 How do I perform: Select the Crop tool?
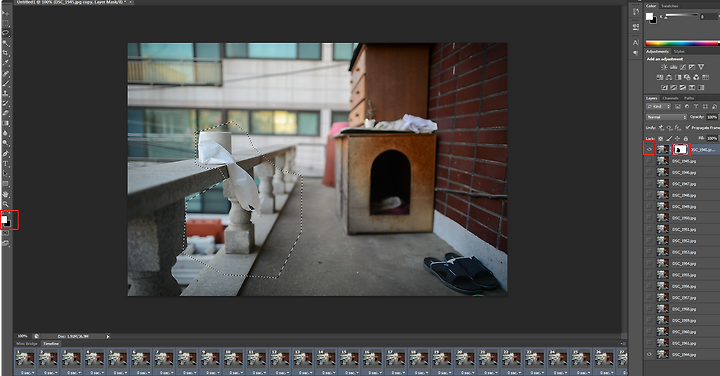[6, 53]
